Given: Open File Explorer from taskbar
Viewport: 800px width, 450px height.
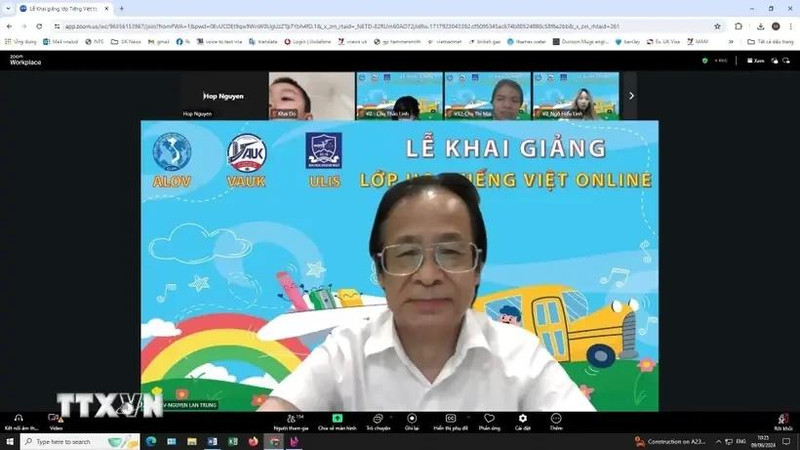Looking at the screenshot, I should (192, 441).
